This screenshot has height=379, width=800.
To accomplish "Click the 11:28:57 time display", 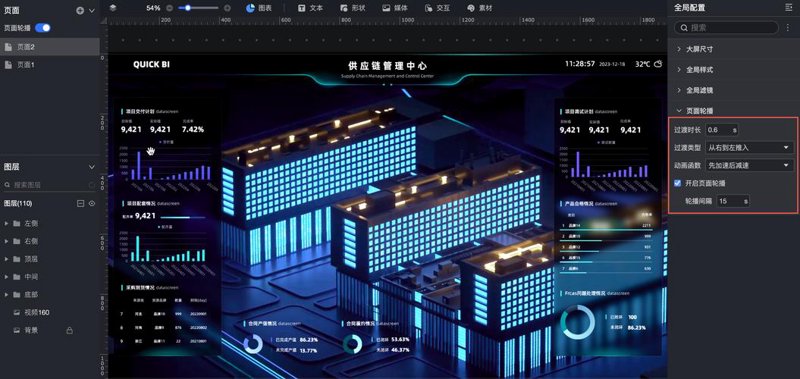I will 580,64.
